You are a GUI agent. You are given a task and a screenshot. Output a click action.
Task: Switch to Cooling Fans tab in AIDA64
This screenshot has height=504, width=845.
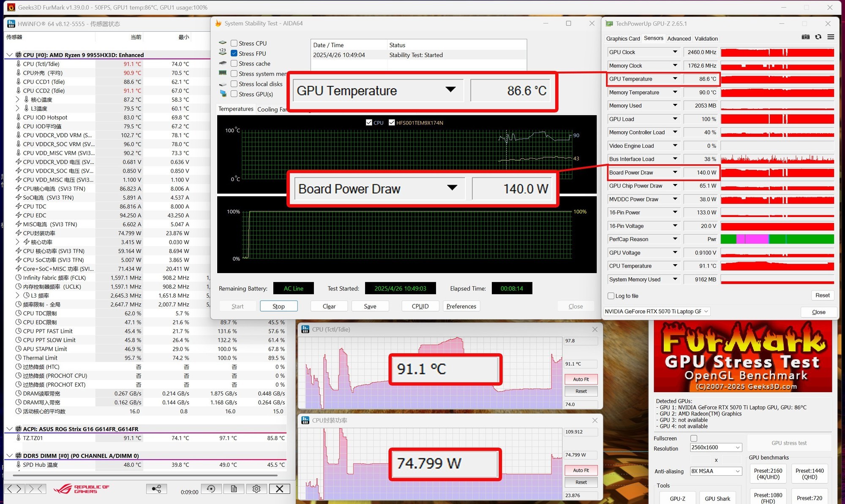273,109
